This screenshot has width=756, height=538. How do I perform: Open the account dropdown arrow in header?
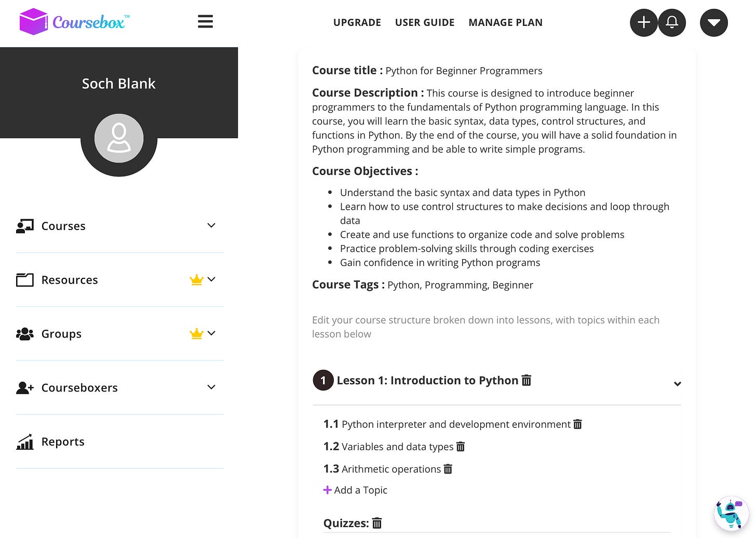(x=714, y=22)
